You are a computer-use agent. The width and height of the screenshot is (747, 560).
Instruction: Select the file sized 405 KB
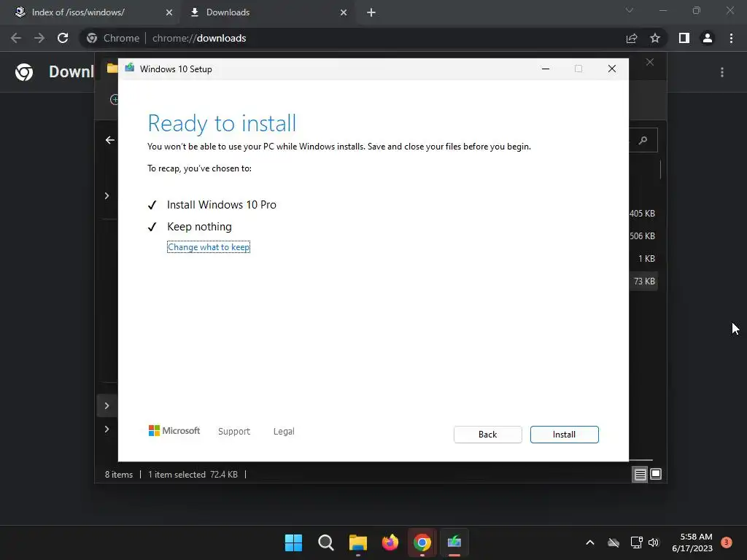tap(642, 214)
